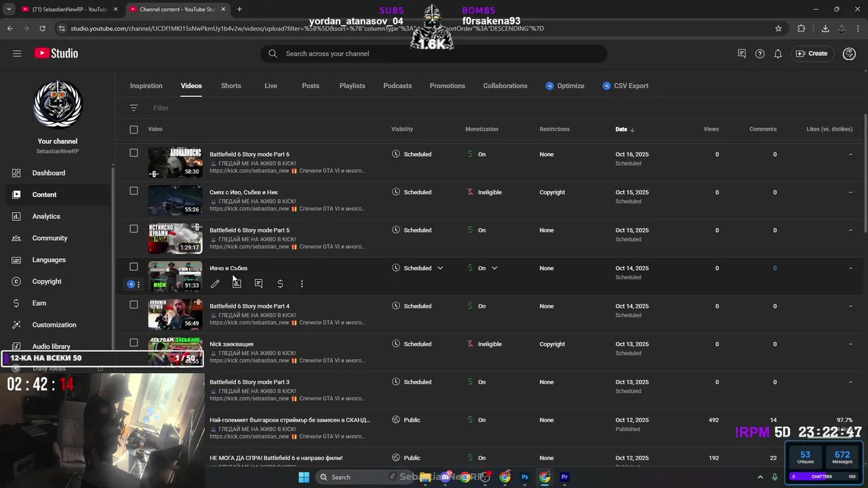This screenshot has width=868, height=488.
Task: Click the Analytics sidebar icon
Action: click(x=16, y=216)
